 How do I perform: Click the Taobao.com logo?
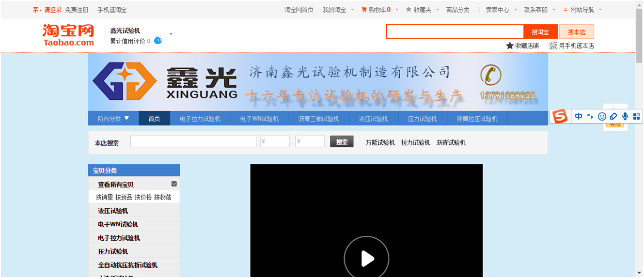[x=68, y=35]
